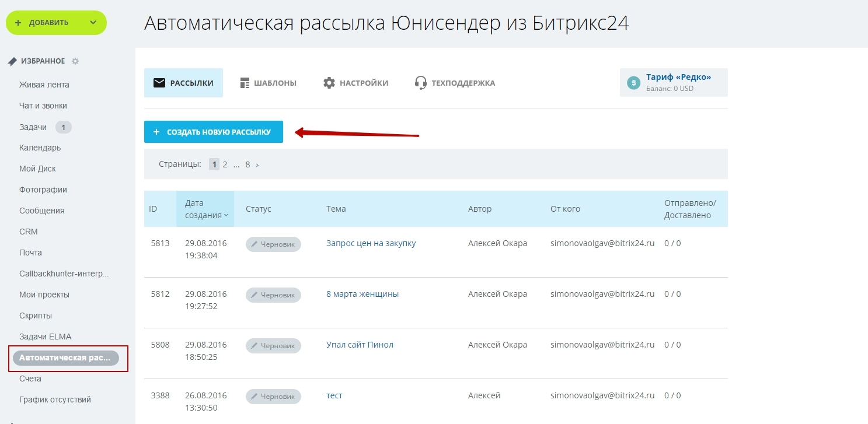Click the envelope icon on Рассылки tab
This screenshot has width=868, height=424.
[159, 83]
